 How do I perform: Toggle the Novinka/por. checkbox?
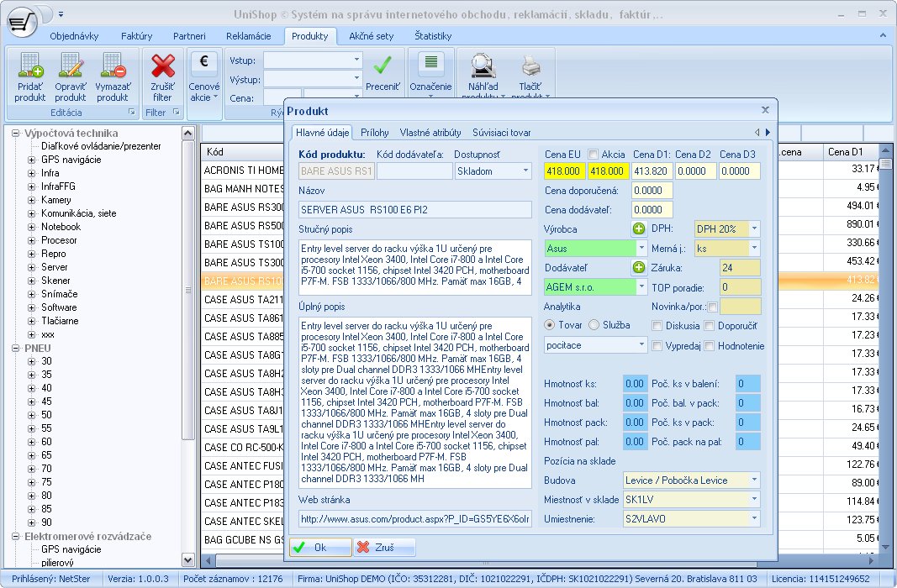tap(713, 307)
